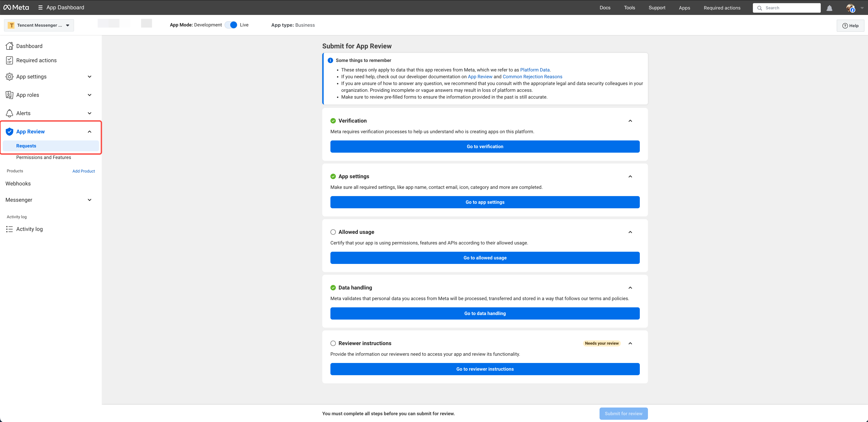Click the App Review shield icon
The width and height of the screenshot is (868, 422).
[9, 131]
